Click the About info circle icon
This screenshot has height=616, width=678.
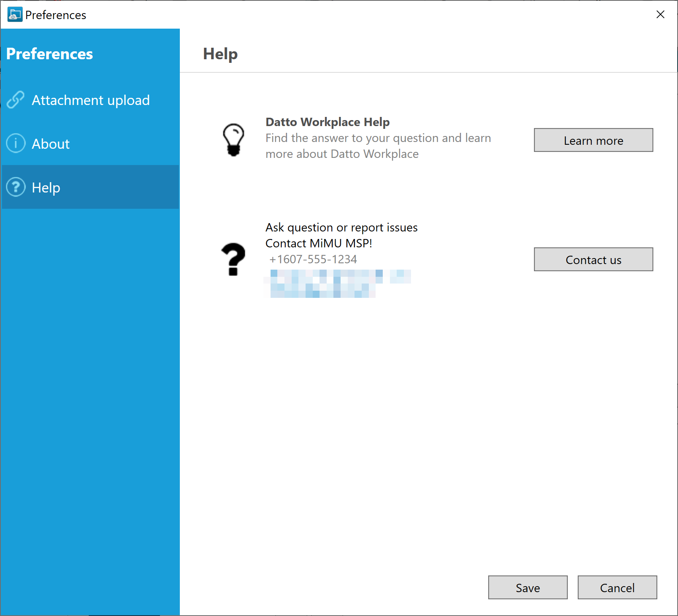point(16,143)
